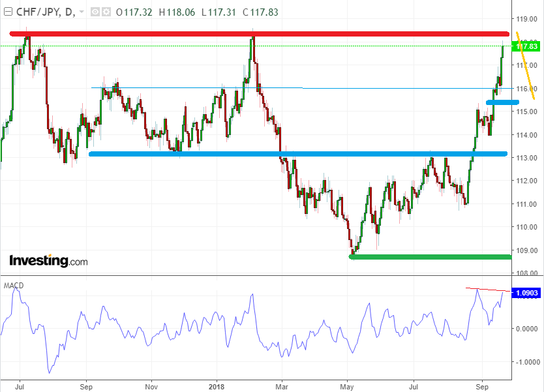
Task: Click the 2018 label on the time axis
Action: tap(217, 387)
